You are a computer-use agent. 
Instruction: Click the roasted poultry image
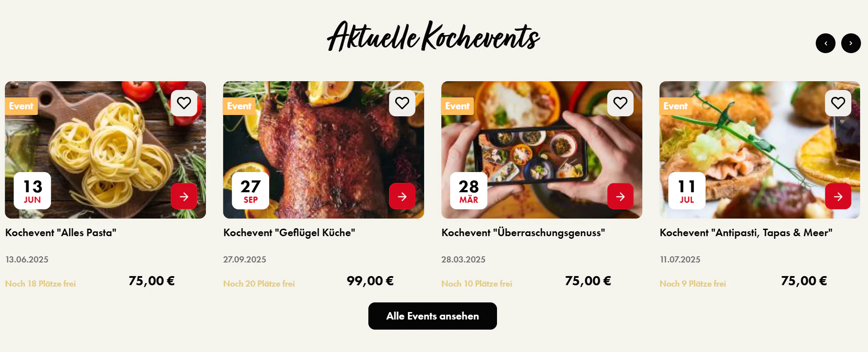(x=324, y=150)
